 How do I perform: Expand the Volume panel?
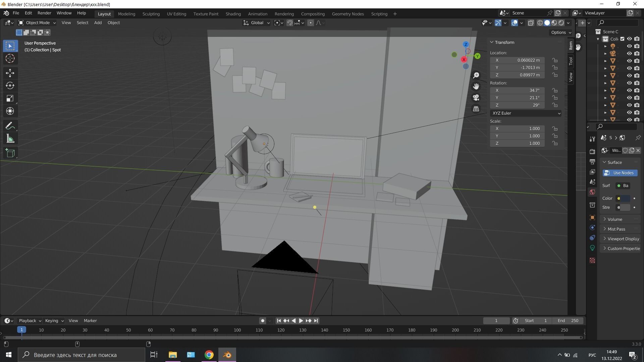pos(614,219)
